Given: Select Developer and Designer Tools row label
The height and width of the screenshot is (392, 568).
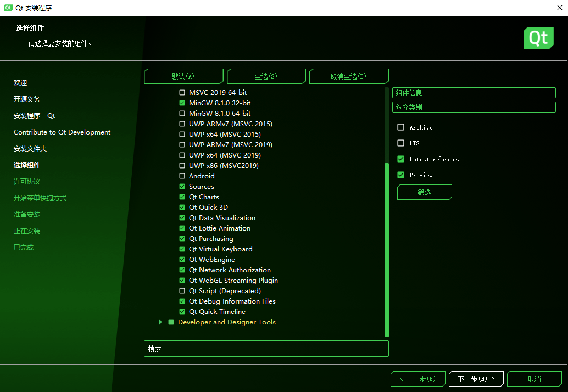Looking at the screenshot, I should point(227,322).
